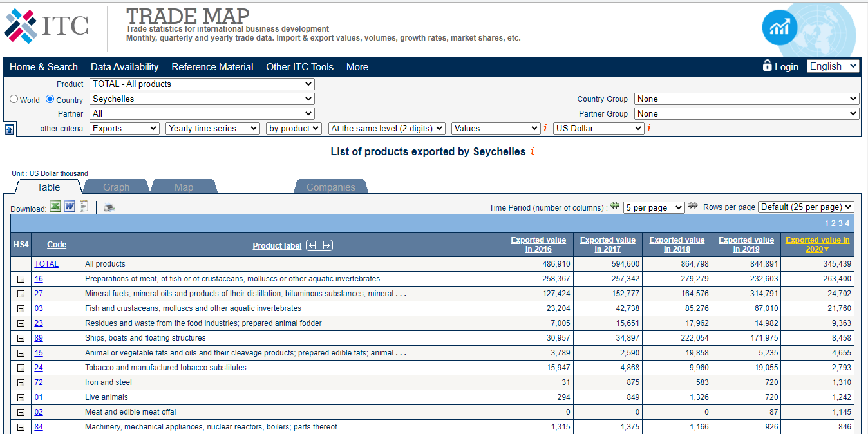The height and width of the screenshot is (434, 868).
Task: Open the Seychelles country dropdown
Action: [202, 99]
